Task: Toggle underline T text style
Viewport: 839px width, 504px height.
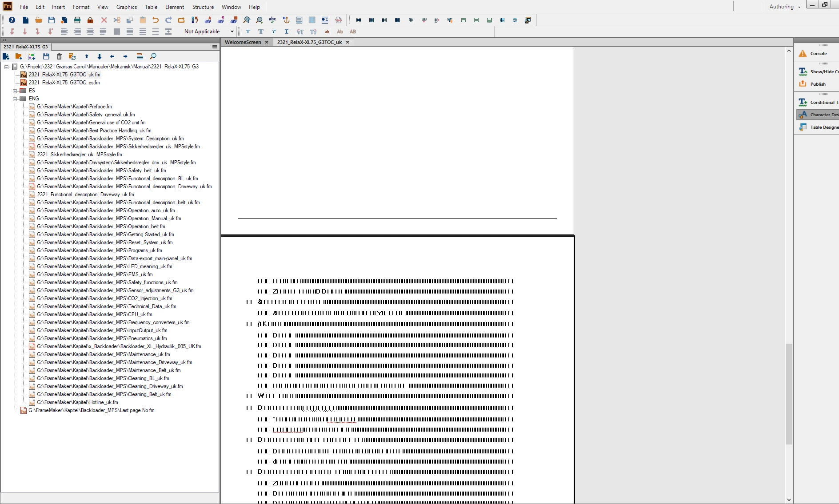Action: coord(287,32)
